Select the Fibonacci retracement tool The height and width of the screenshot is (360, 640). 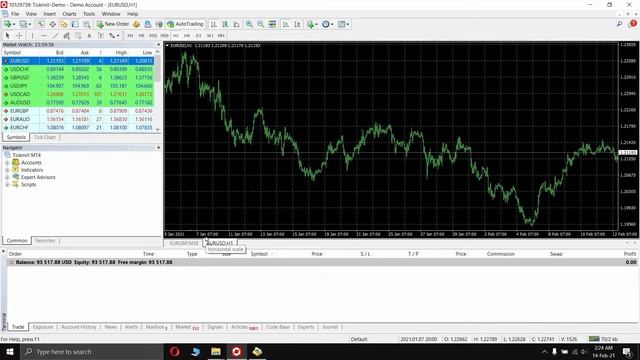[x=78, y=36]
